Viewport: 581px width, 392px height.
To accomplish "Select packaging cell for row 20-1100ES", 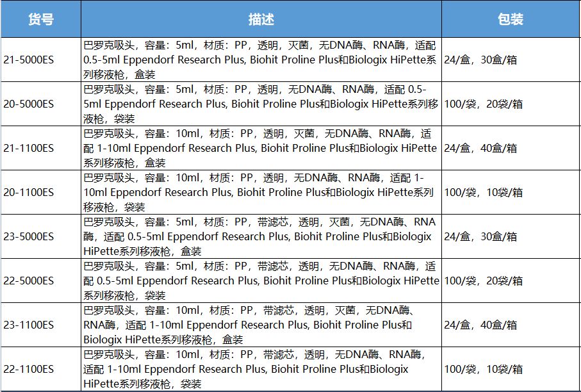I will coord(511,192).
